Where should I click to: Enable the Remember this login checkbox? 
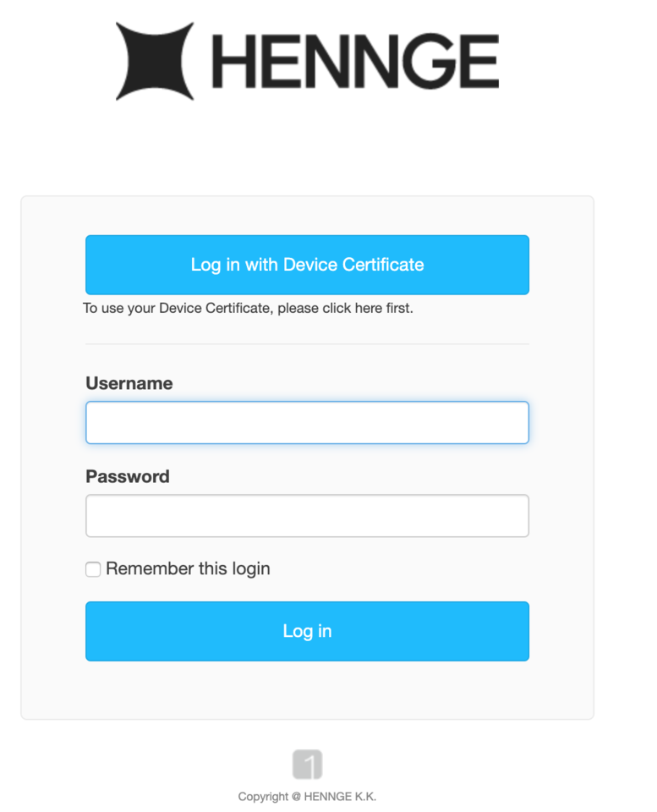click(93, 569)
